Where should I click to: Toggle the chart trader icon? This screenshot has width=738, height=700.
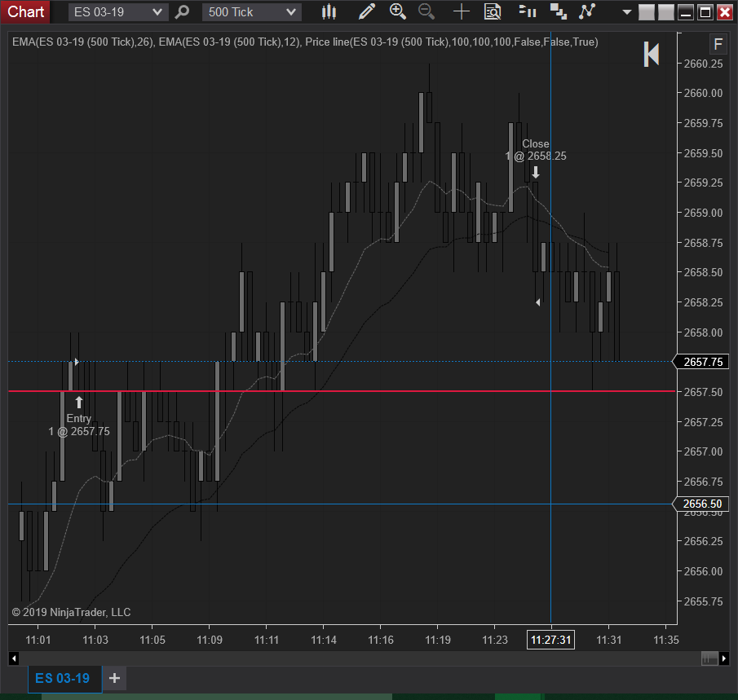click(528, 11)
